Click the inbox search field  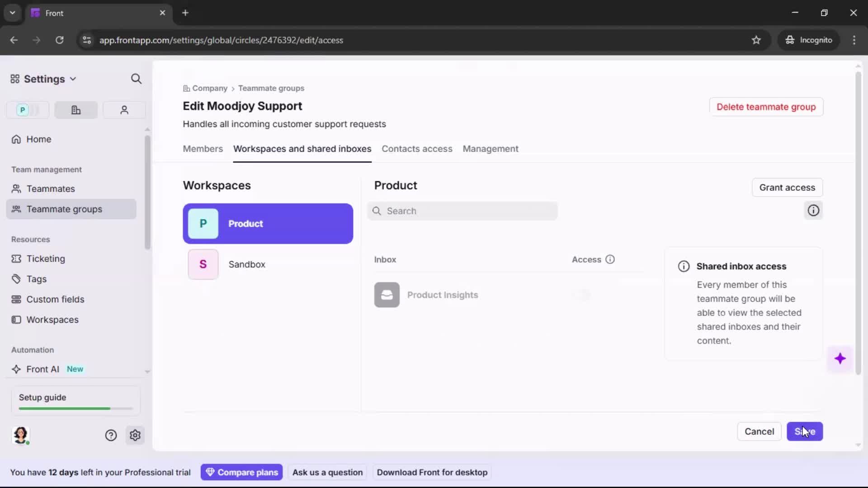[463, 211]
